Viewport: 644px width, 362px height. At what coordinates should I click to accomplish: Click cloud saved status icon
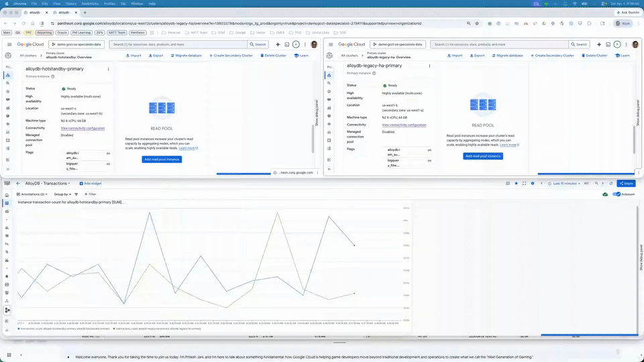click(605, 194)
